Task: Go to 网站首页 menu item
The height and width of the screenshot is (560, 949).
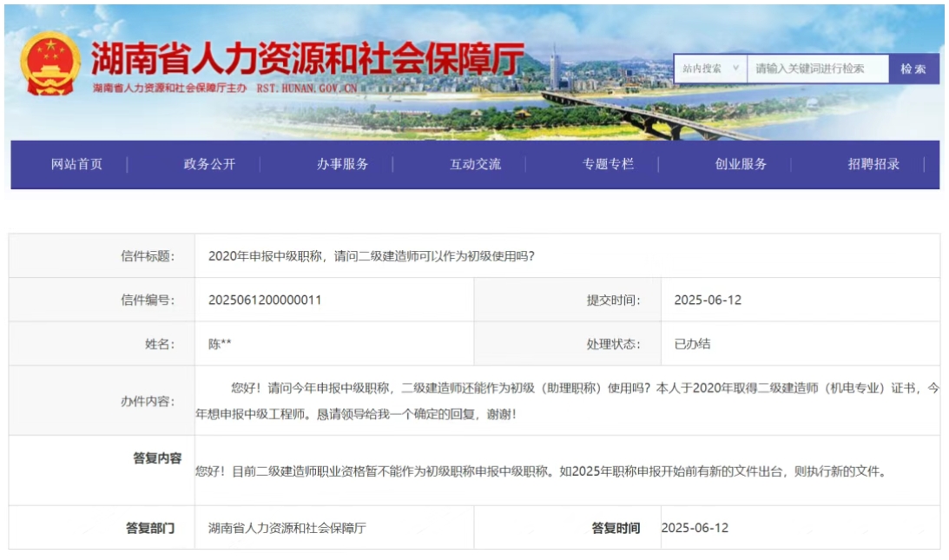Action: pos(76,164)
